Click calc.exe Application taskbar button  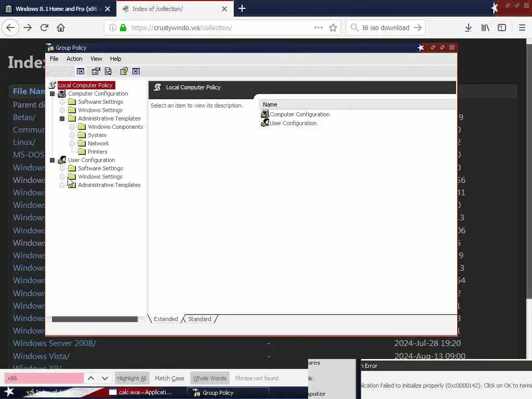tap(145, 392)
